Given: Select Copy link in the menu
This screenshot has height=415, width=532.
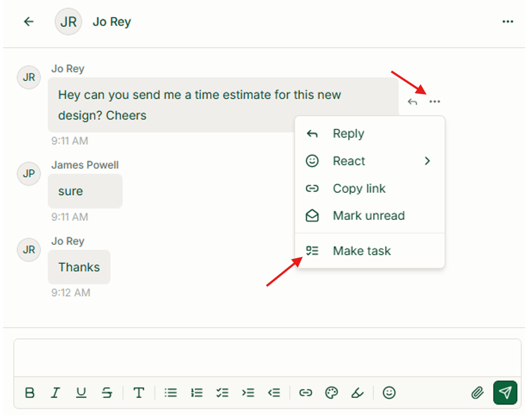Looking at the screenshot, I should (370, 188).
